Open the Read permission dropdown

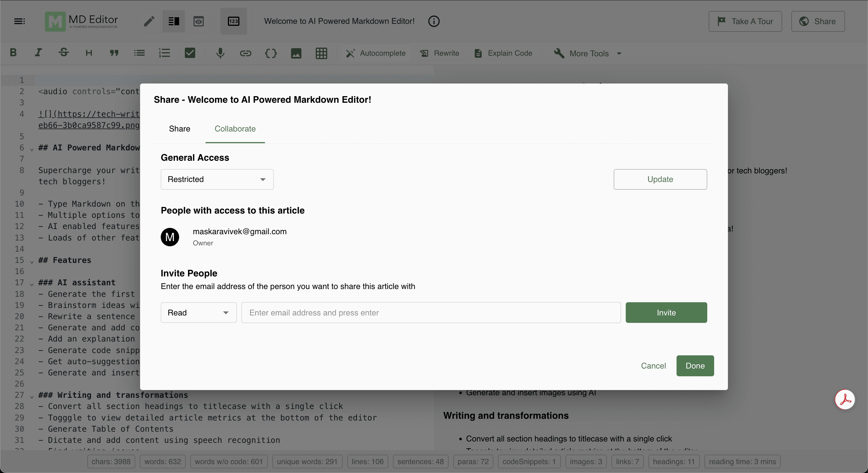198,312
